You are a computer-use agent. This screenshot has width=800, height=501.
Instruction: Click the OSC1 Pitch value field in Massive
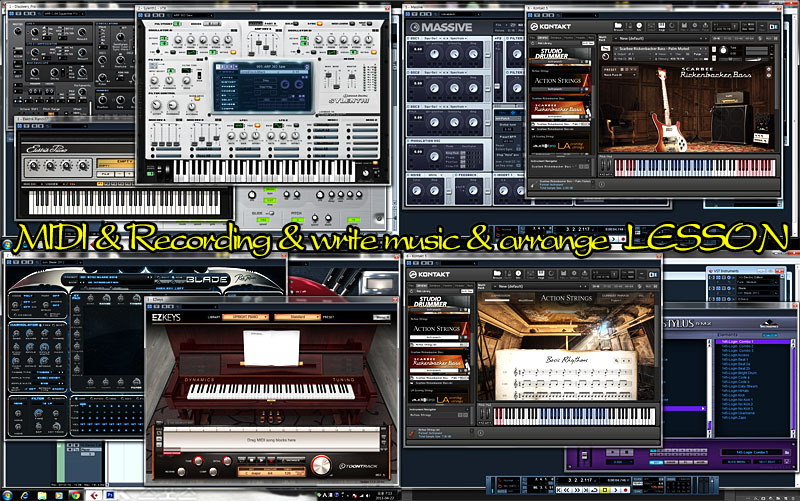tap(418, 49)
